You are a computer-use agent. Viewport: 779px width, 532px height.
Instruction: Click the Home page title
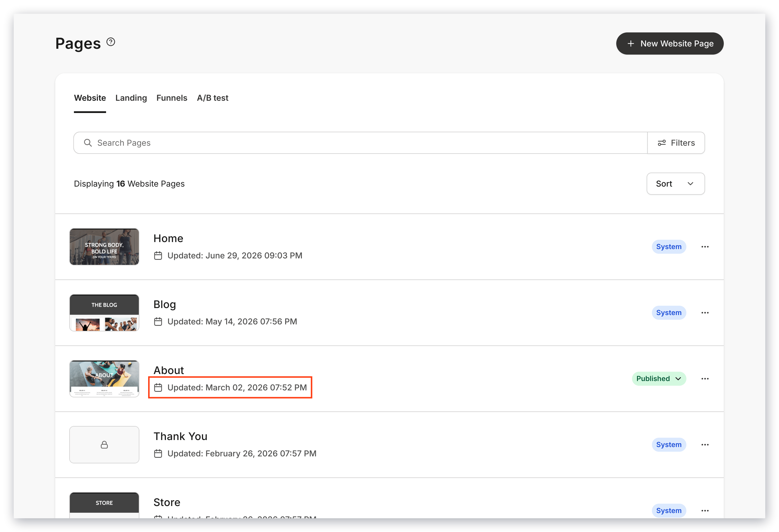[x=168, y=238]
